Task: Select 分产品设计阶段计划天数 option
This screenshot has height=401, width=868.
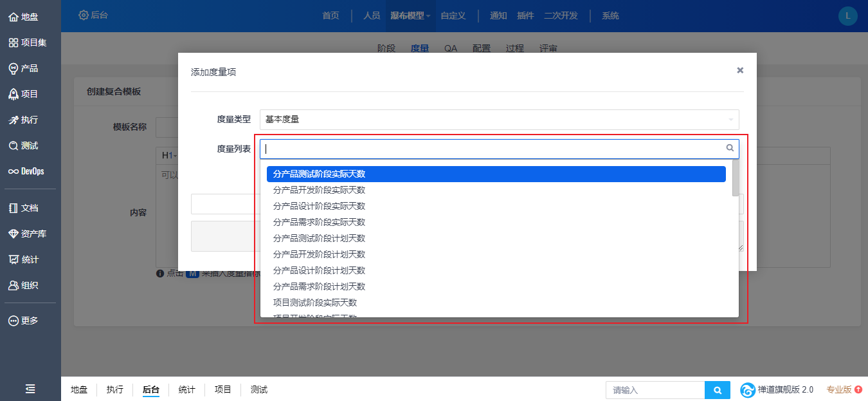Action: click(496, 270)
